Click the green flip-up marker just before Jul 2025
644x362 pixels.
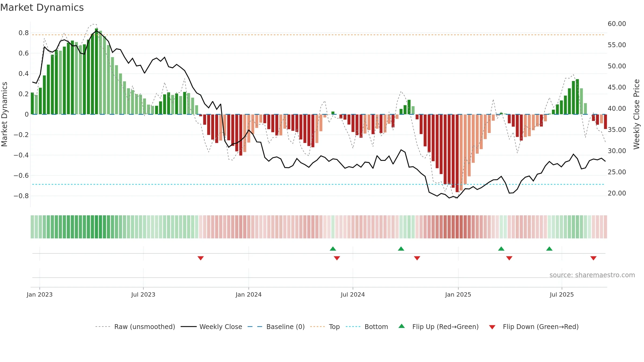[549, 249]
